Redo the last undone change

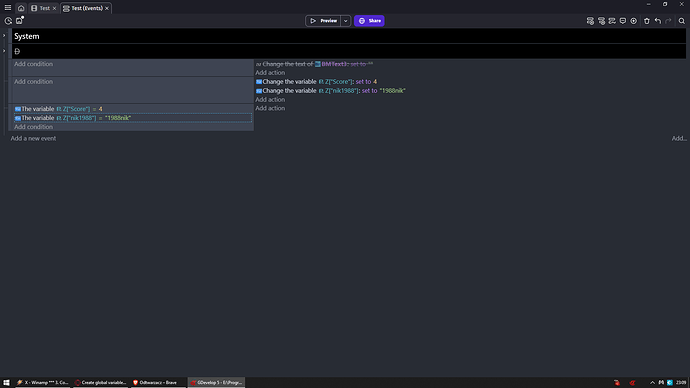(x=668, y=21)
